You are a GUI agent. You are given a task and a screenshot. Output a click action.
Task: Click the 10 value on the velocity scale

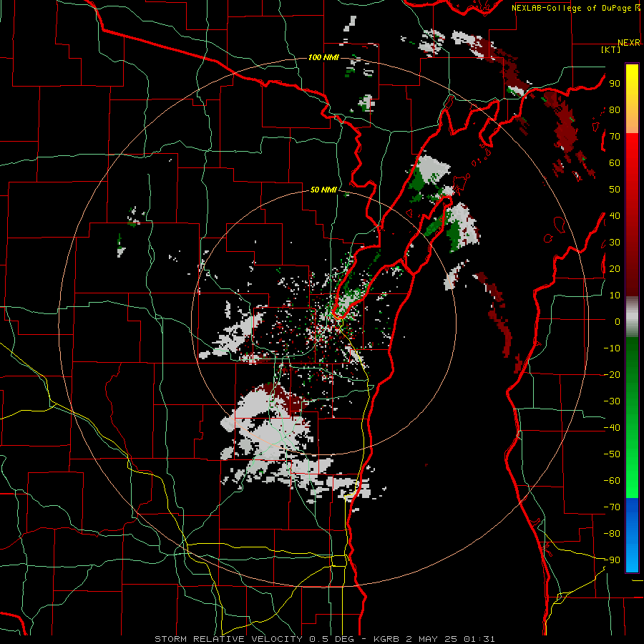[x=615, y=296]
